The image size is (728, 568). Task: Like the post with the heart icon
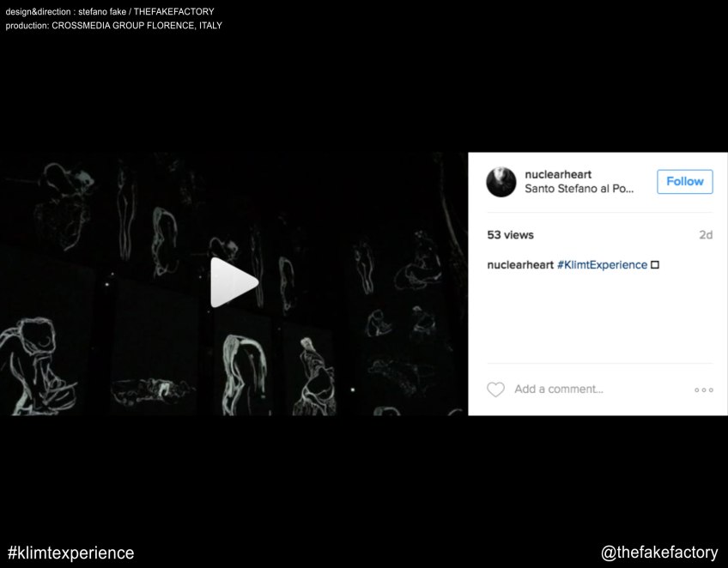pos(495,390)
